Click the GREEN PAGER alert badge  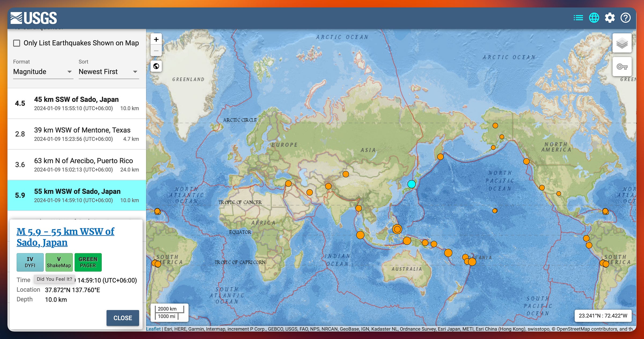click(x=88, y=262)
